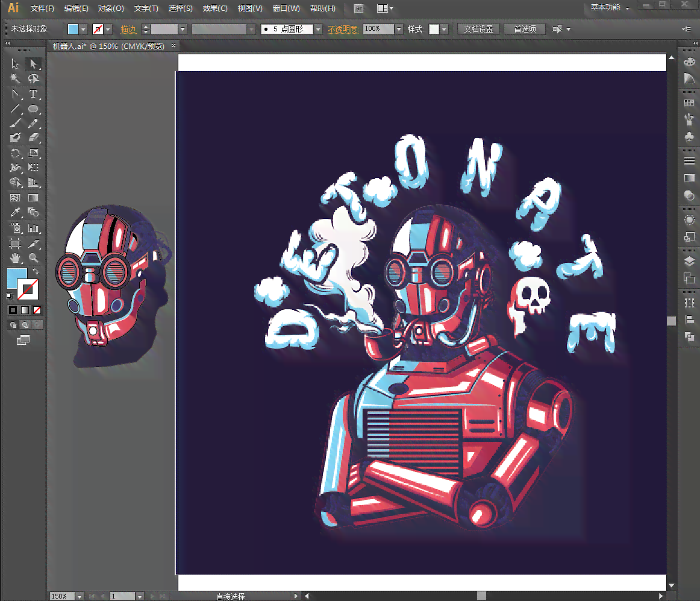Pick the Magic Wand tool
This screenshot has height=601, width=700.
[15, 78]
